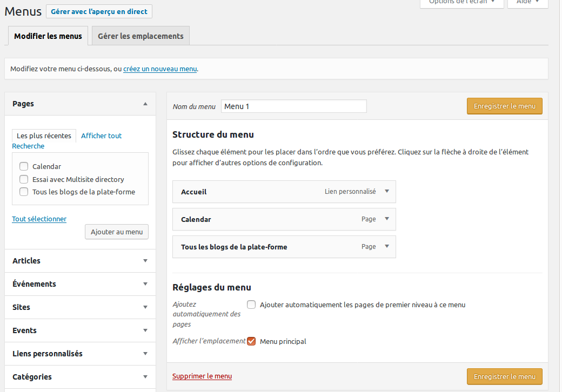Expand the Events section arrow
The width and height of the screenshot is (562, 392).
(145, 330)
